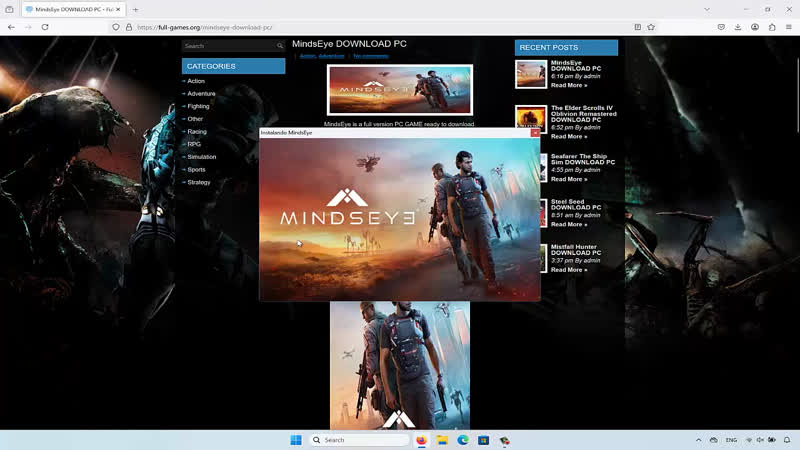Open Steel Seed DOWNLOAD PC post title
Viewport: 800px width, 450px height.
(x=576, y=205)
